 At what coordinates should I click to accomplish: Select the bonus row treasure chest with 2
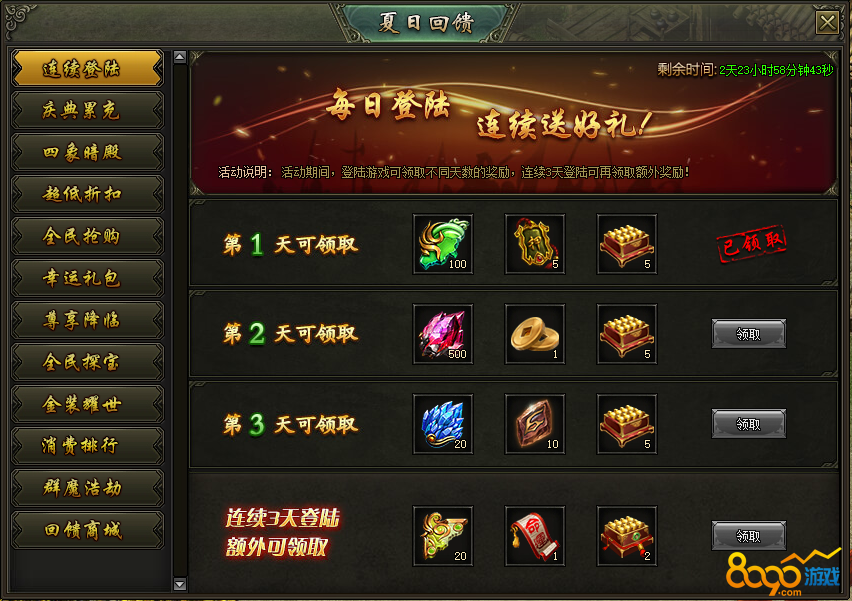click(627, 536)
